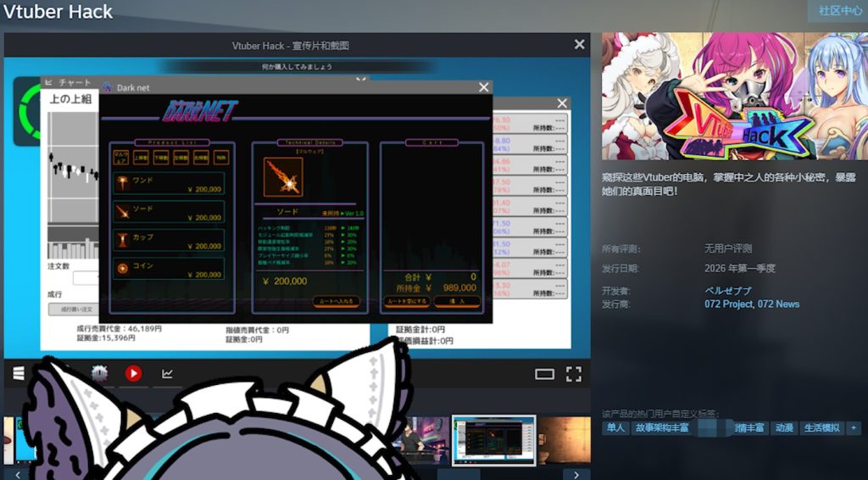The width and height of the screenshot is (868, 480).
Task: Select the 单人 tag
Action: (615, 428)
